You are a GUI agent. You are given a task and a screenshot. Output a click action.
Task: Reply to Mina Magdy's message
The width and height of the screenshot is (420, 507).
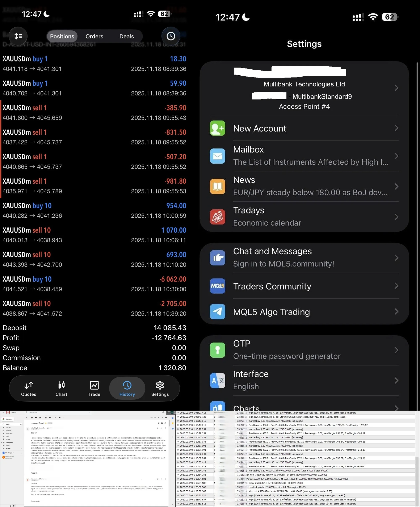(x=161, y=428)
